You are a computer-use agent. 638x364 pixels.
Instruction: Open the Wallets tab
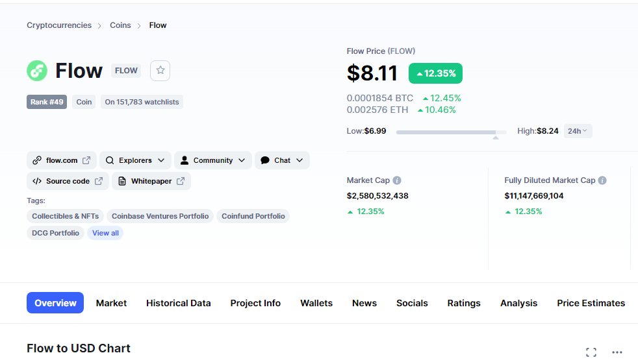pos(316,303)
